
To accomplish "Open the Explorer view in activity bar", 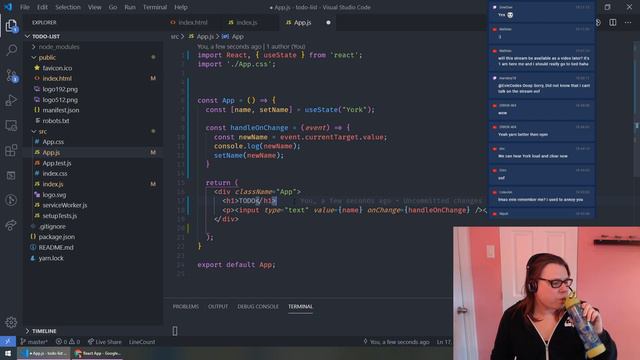I will [x=11, y=26].
